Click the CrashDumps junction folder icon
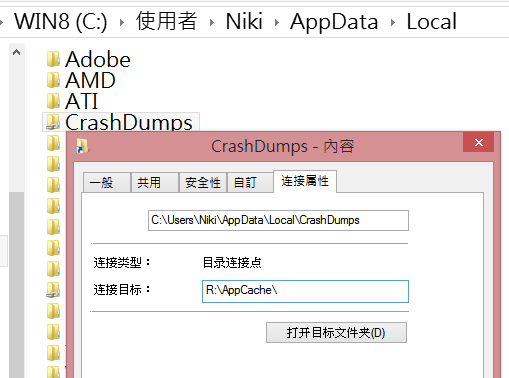Screen dimensions: 509x378 coord(53,122)
